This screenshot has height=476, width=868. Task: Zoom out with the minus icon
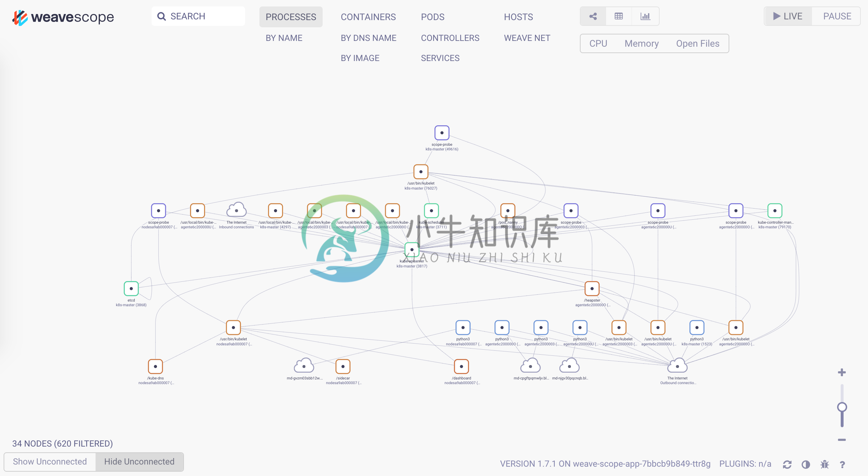point(842,440)
